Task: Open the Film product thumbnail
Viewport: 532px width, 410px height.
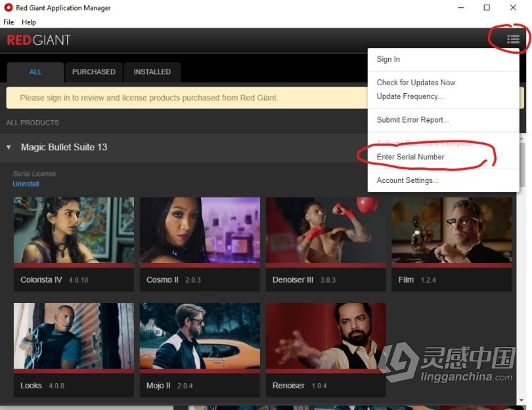Action: 452,230
